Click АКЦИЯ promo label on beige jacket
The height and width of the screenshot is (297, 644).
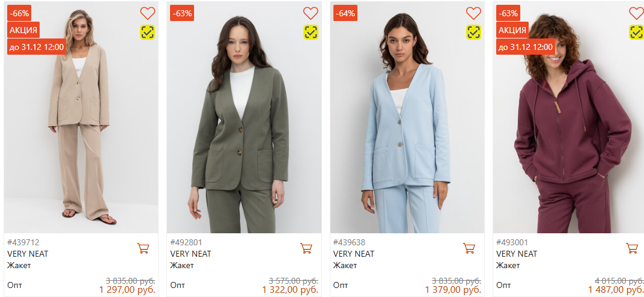(x=23, y=30)
